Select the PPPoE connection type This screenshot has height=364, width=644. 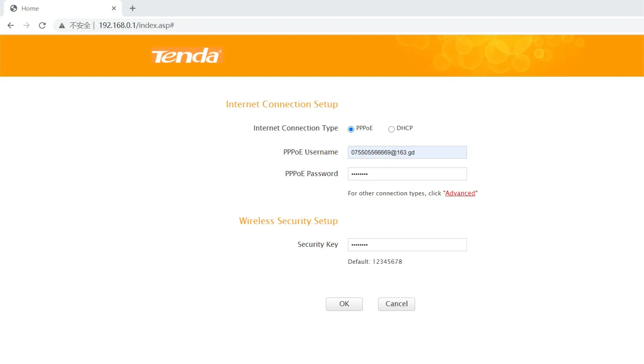(x=351, y=129)
